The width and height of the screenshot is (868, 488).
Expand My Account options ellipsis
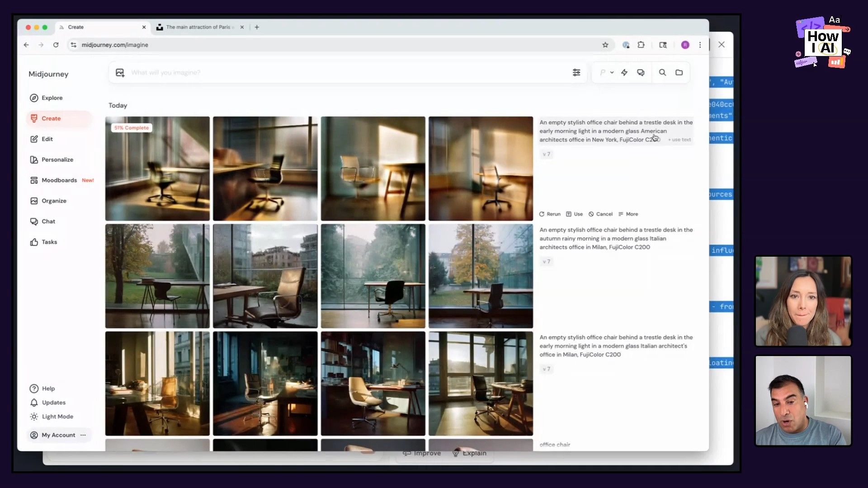83,435
